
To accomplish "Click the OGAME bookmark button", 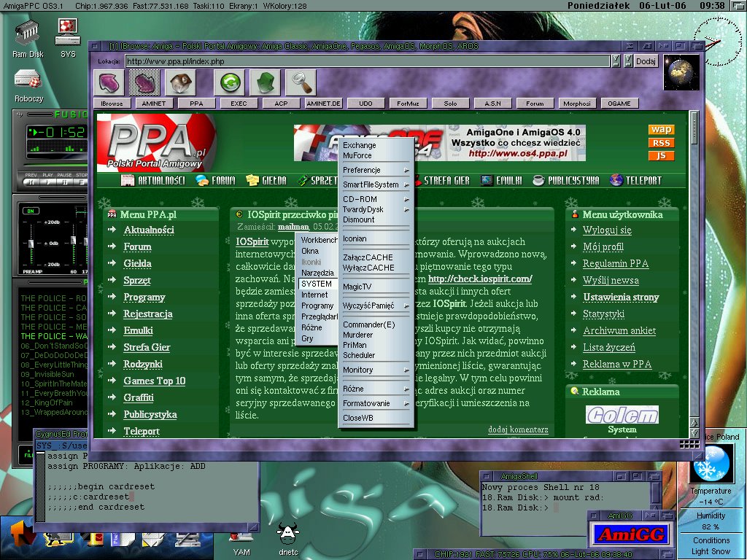I will click(619, 104).
